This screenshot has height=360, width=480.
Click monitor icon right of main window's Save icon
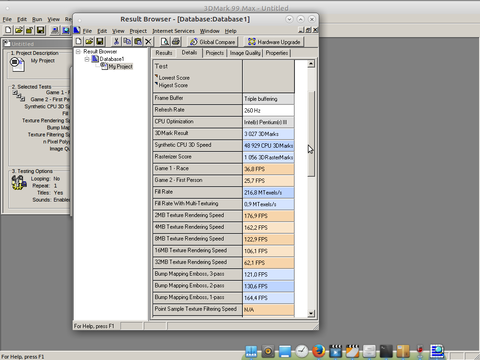55,30
